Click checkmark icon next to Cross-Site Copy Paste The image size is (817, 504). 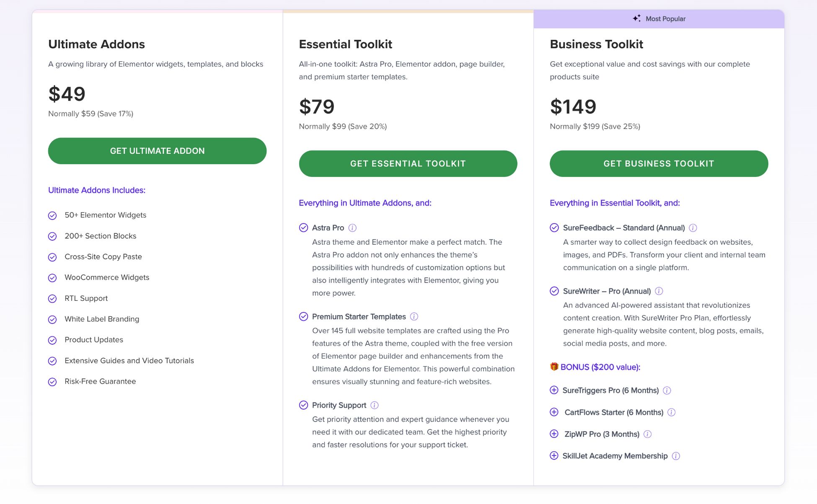52,257
